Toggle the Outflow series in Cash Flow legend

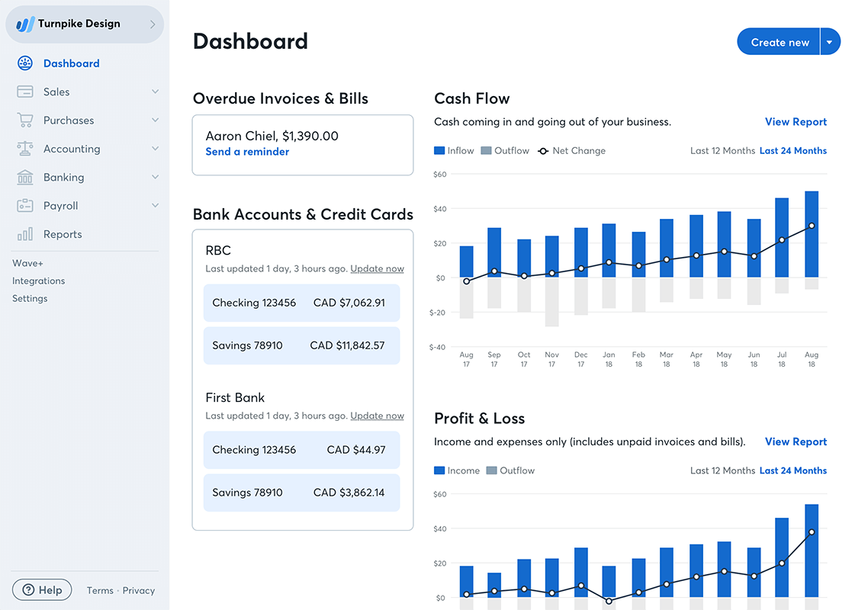(505, 150)
